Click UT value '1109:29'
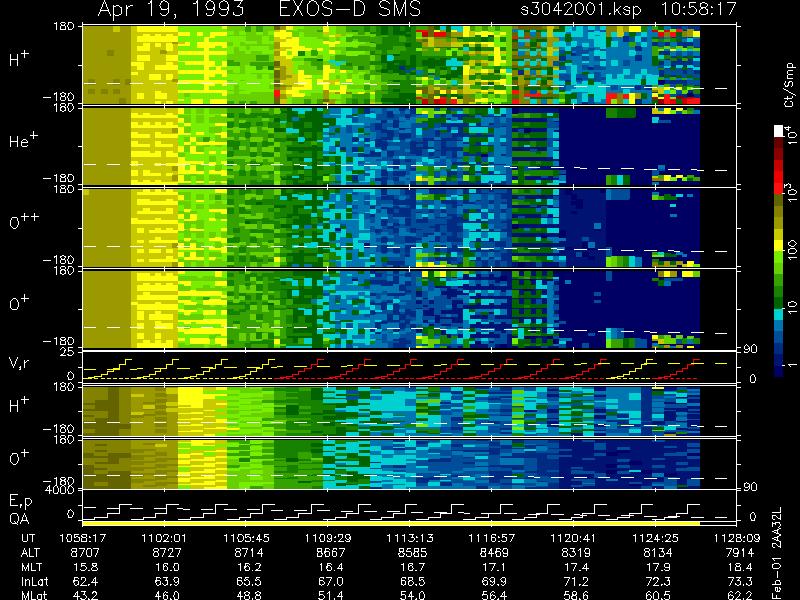This screenshot has height=600, width=800. [328, 538]
